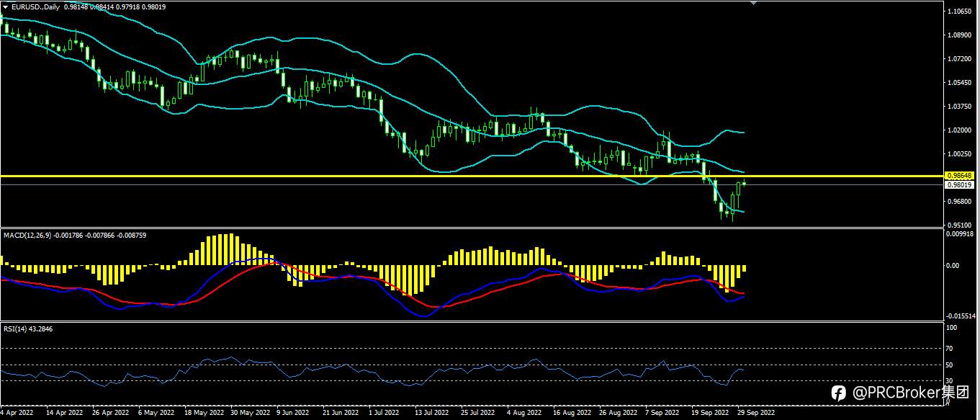Viewport: 980px width, 420px height.
Task: Click the 19 Sep 2022 date label
Action: point(709,414)
